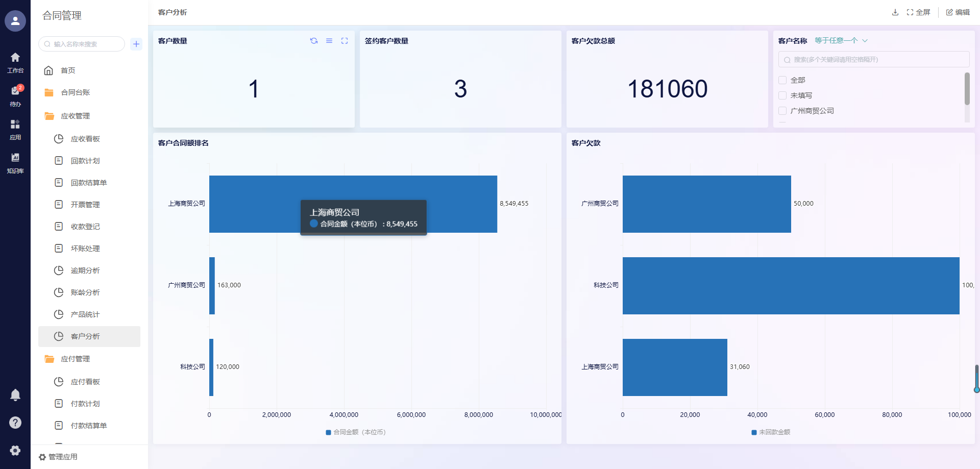Collapse the 应收管理 folder
980x469 pixels.
tap(75, 116)
